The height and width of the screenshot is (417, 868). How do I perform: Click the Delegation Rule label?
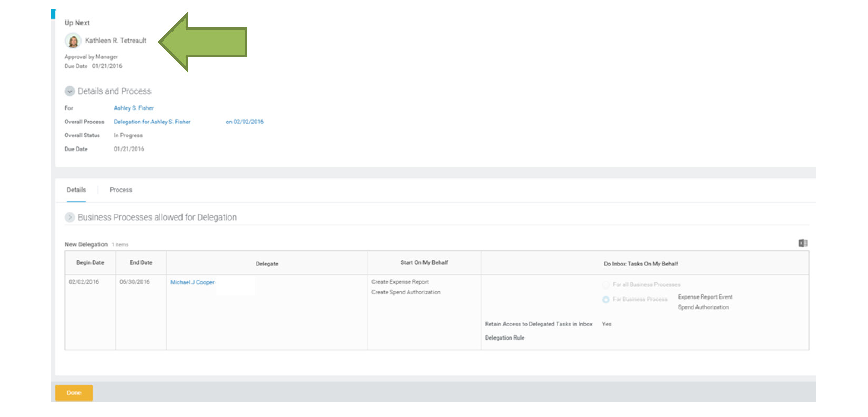click(504, 338)
